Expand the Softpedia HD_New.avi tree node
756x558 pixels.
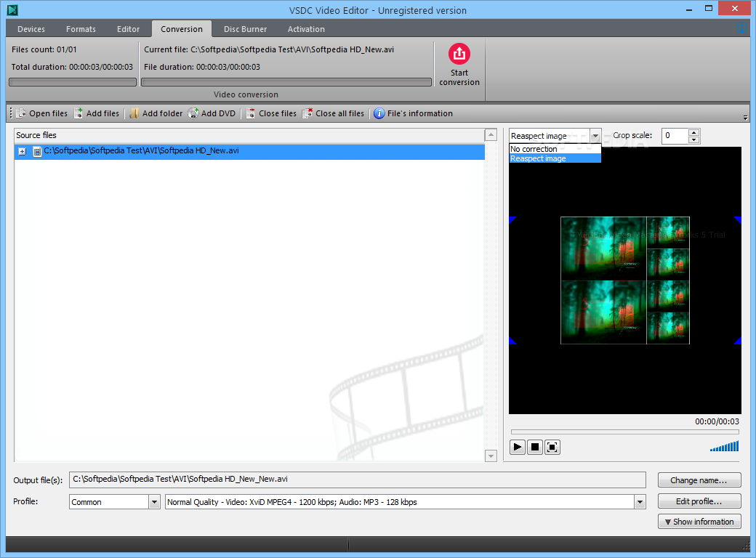tap(23, 151)
